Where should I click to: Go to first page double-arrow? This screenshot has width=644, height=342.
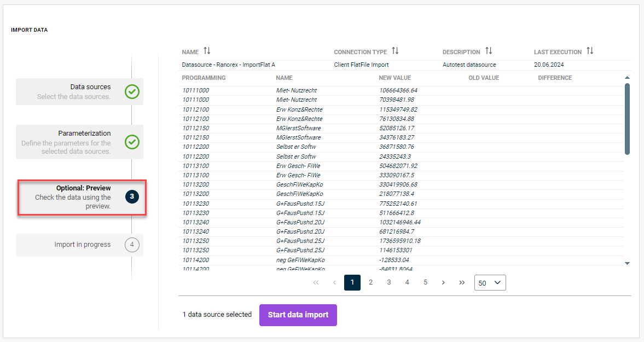pos(316,282)
